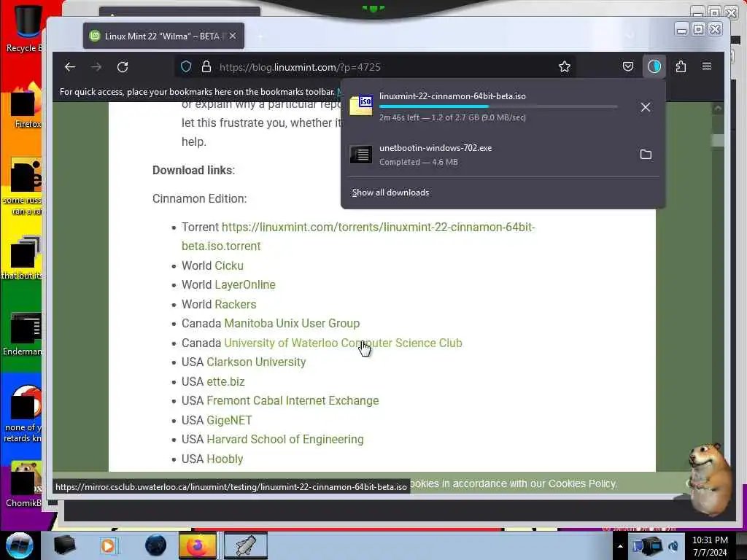Screen dimensions: 747x560
Task: Click the unetbootin-windows-702.exe file icon
Action: click(x=361, y=155)
